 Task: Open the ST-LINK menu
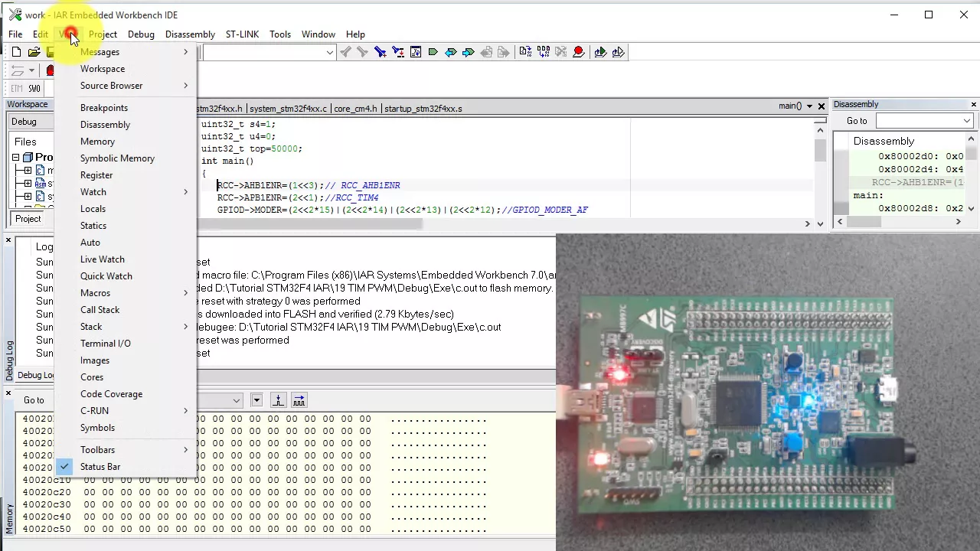(242, 34)
